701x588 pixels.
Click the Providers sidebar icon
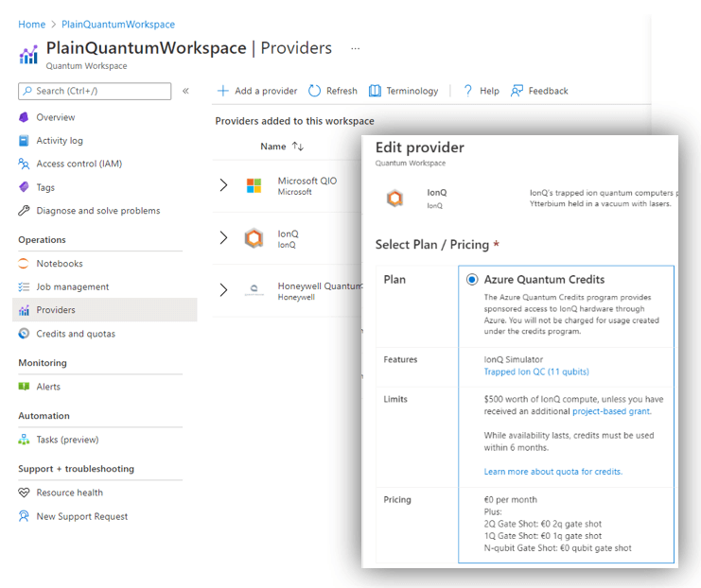click(24, 310)
